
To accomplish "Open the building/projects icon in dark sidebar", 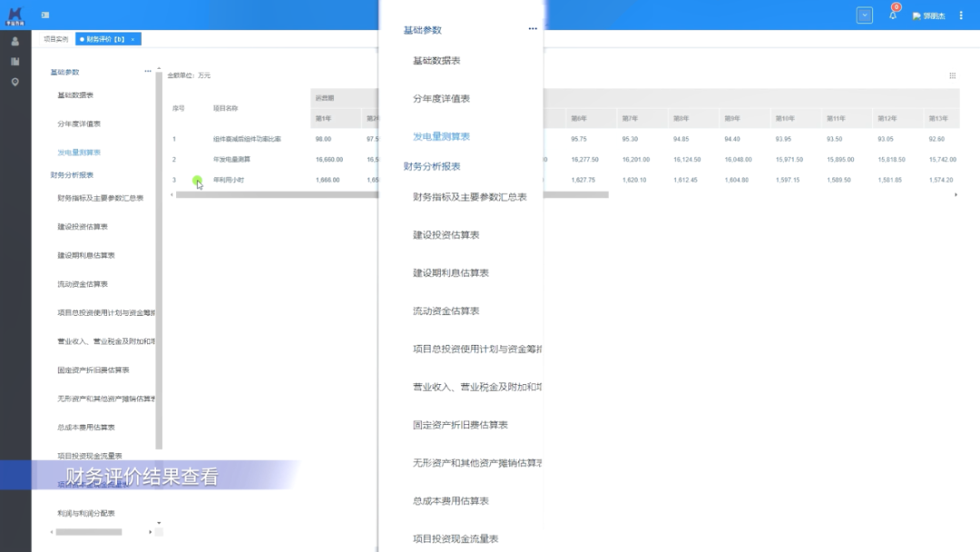I will click(15, 61).
